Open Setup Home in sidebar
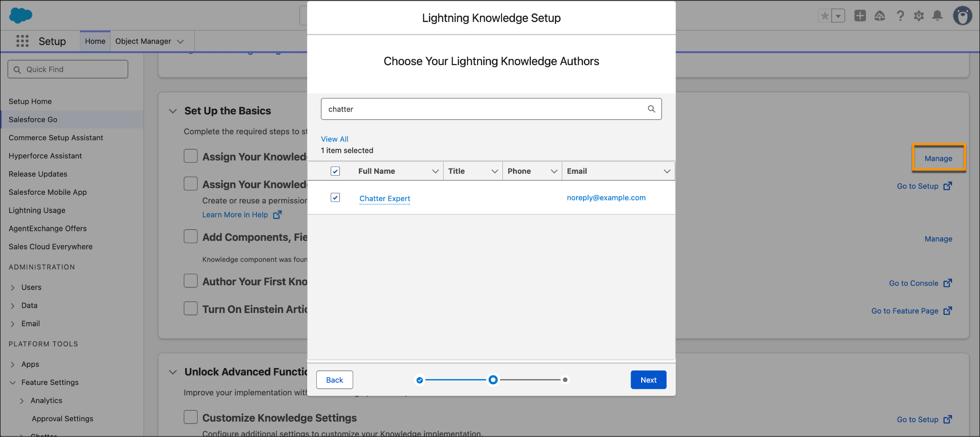This screenshot has height=437, width=980. click(x=30, y=101)
